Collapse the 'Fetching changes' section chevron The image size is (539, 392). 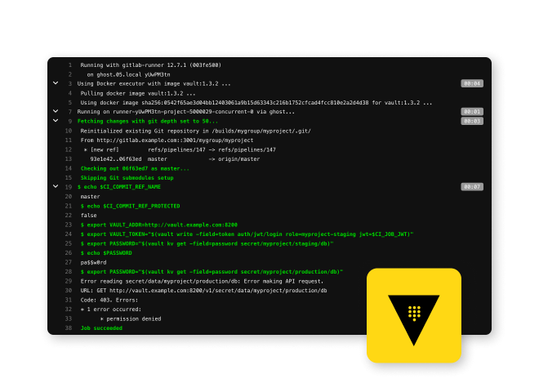(56, 121)
